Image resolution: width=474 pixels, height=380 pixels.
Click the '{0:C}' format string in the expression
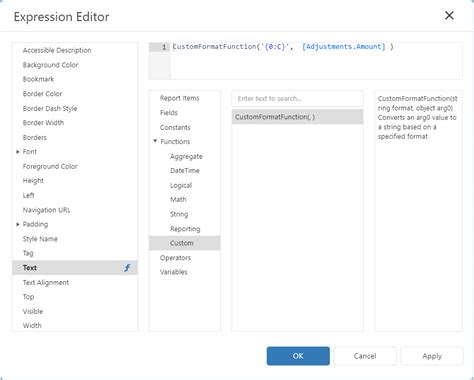pyautogui.click(x=275, y=47)
